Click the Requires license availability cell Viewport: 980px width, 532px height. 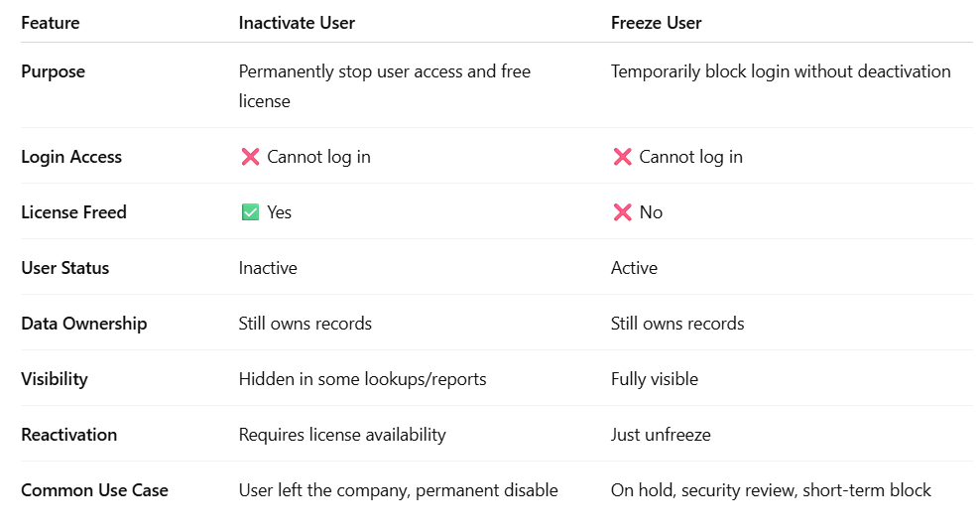point(342,435)
